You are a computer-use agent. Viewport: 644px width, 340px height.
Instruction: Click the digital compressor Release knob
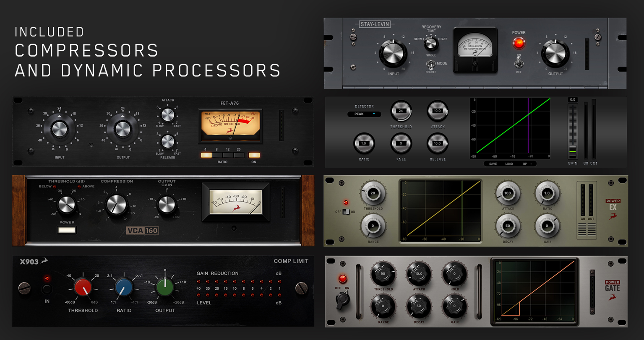[x=438, y=143]
